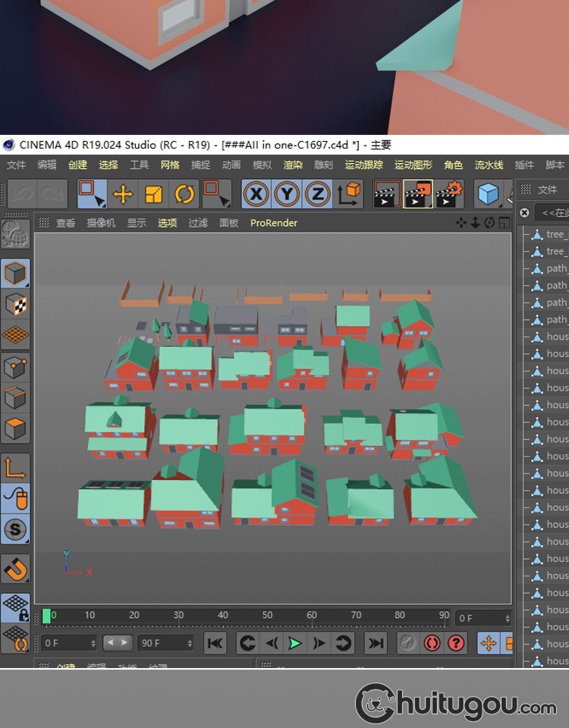Click the Enable Snap magnet icon
This screenshot has width=569, height=728.
point(16,567)
